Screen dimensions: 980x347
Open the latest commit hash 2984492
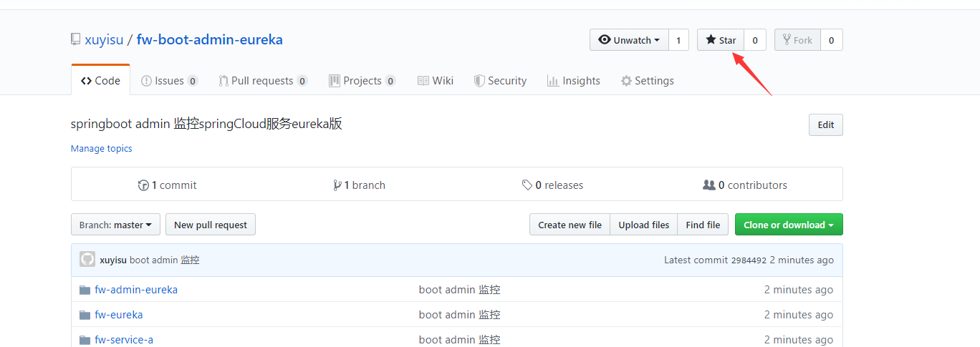point(749,260)
